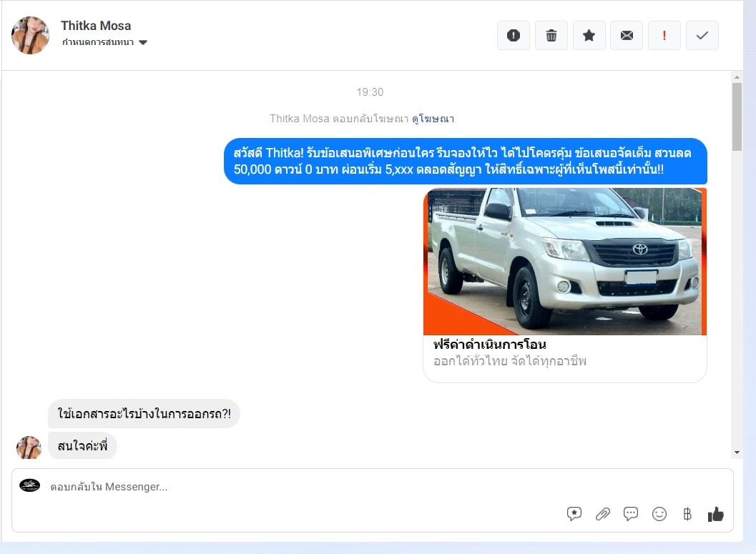Click scrollbar down arrow

click(x=737, y=452)
